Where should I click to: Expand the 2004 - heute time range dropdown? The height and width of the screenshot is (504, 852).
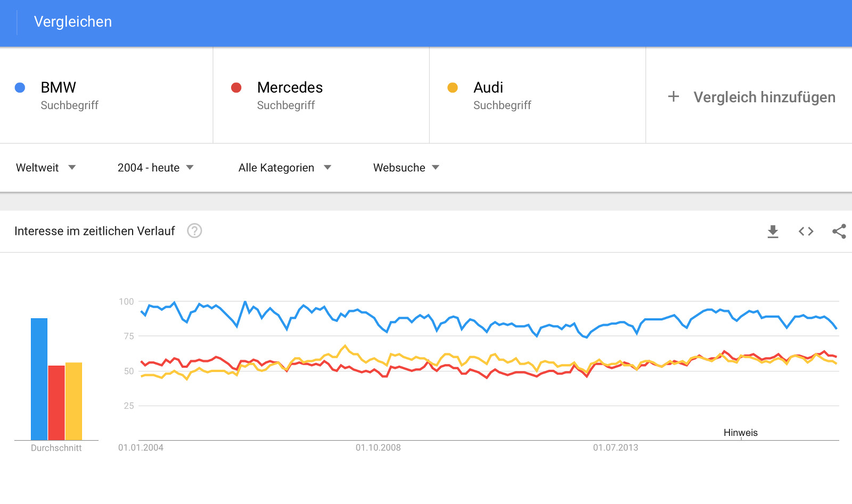click(x=155, y=168)
